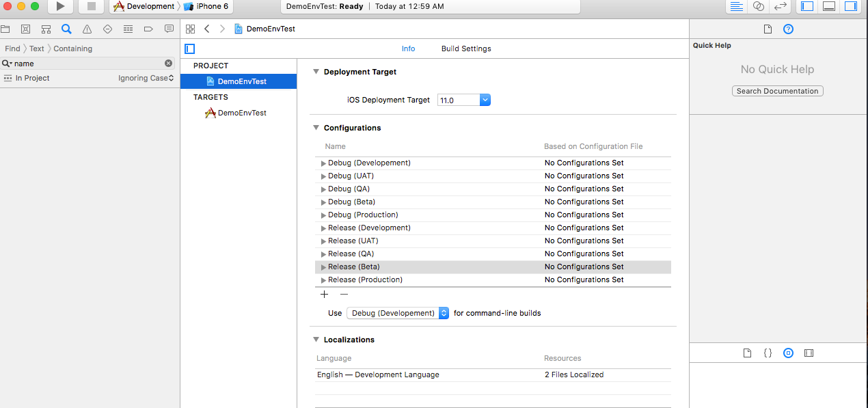Toggle the right utilities panel
The width and height of the screenshot is (868, 408).
click(x=850, y=6)
